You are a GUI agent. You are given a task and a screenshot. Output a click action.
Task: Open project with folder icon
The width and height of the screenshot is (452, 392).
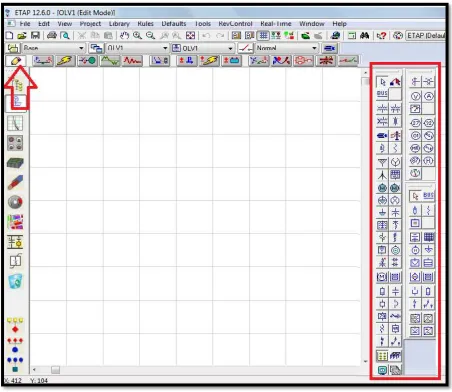(x=22, y=35)
